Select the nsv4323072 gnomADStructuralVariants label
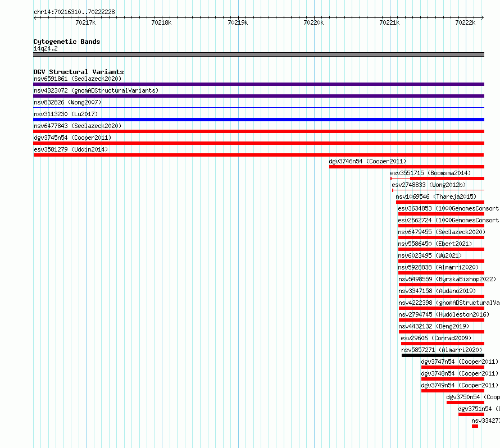This screenshot has width=500, height=448. click(x=96, y=90)
